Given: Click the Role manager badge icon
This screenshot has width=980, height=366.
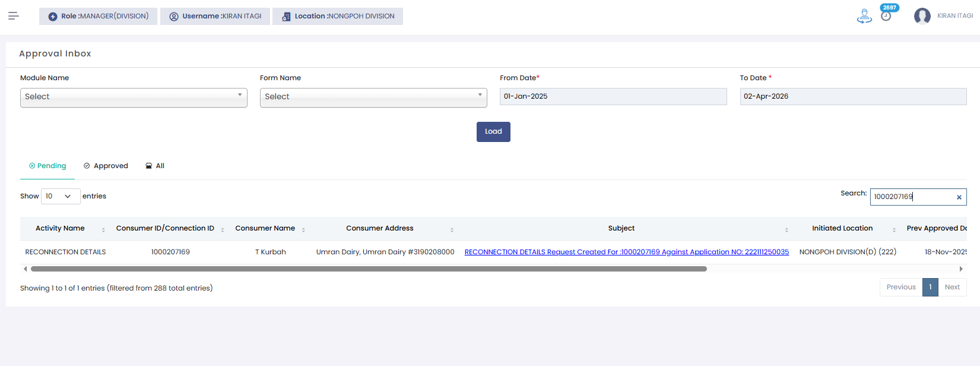Looking at the screenshot, I should click(53, 17).
